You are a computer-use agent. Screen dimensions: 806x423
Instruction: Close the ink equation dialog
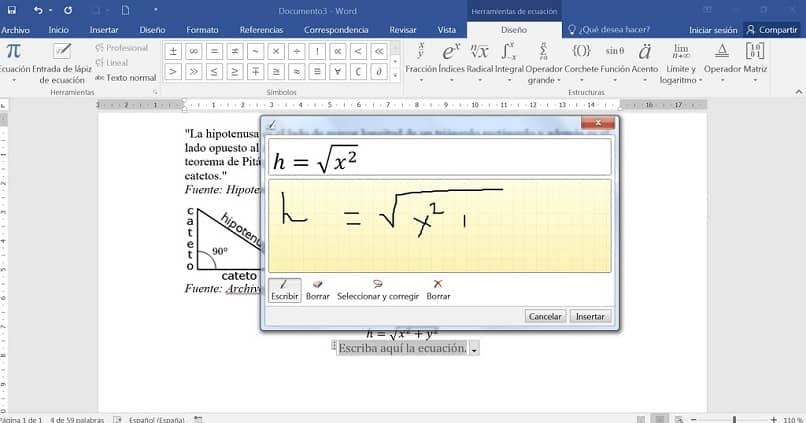(x=598, y=123)
